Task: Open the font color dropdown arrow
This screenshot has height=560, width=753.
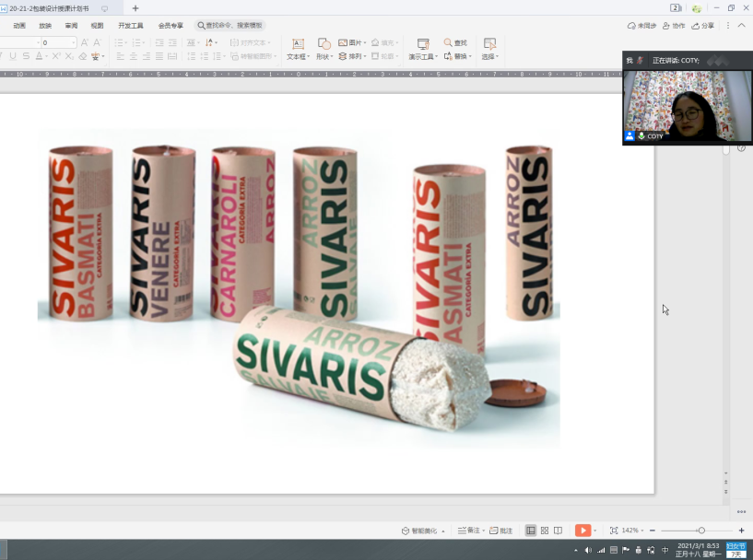Action: pos(46,56)
